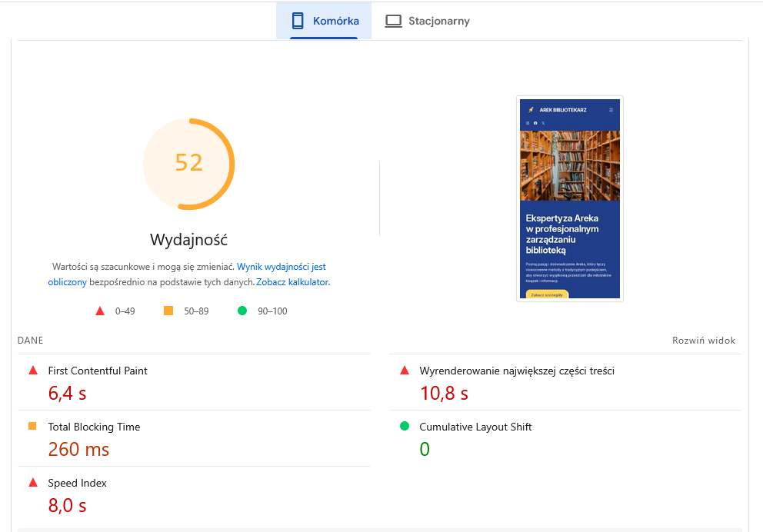Viewport: 763px width, 532px height.
Task: Select the Komórka tab
Action: click(331, 22)
